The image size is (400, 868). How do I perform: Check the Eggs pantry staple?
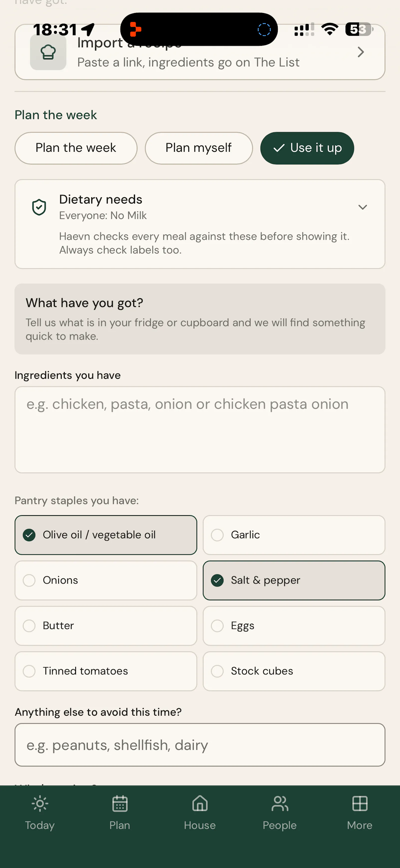click(x=294, y=626)
